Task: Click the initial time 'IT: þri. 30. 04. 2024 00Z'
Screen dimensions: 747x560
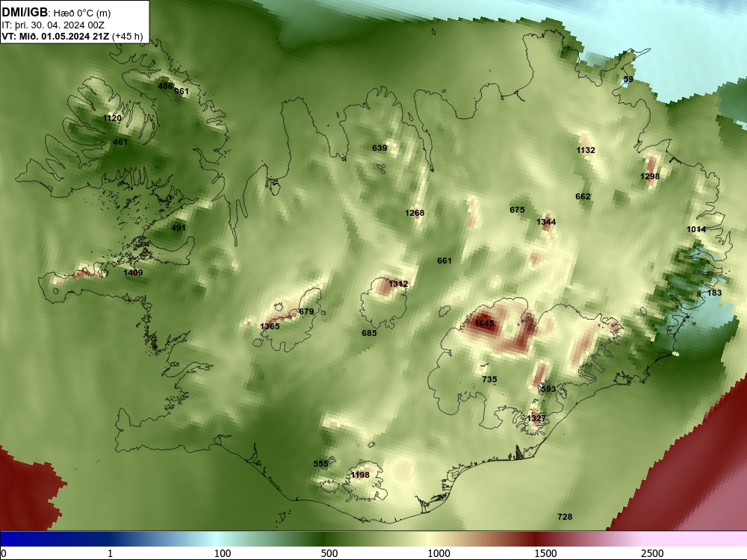Action: coord(53,25)
